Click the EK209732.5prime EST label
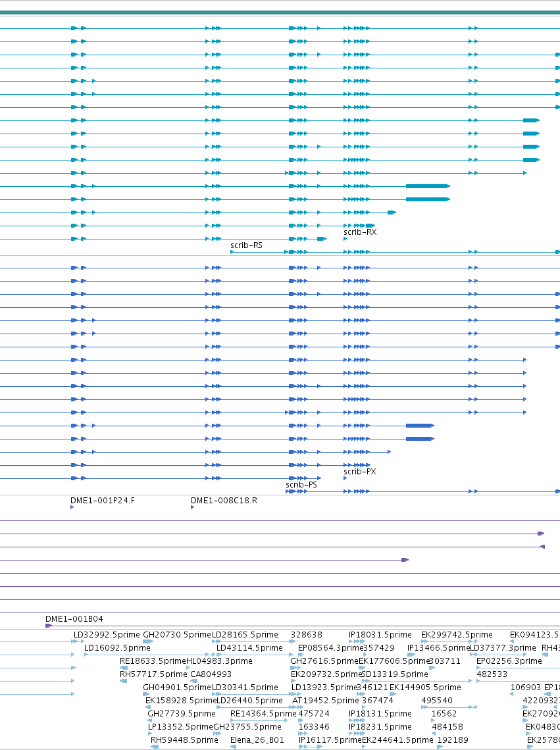The width and height of the screenshot is (560, 750). coord(326,674)
